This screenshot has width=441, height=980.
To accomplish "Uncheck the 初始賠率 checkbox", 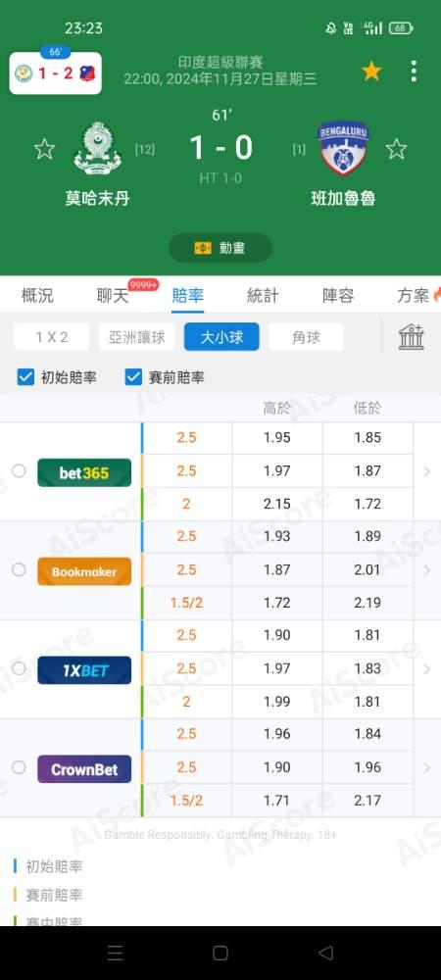I will (25, 377).
